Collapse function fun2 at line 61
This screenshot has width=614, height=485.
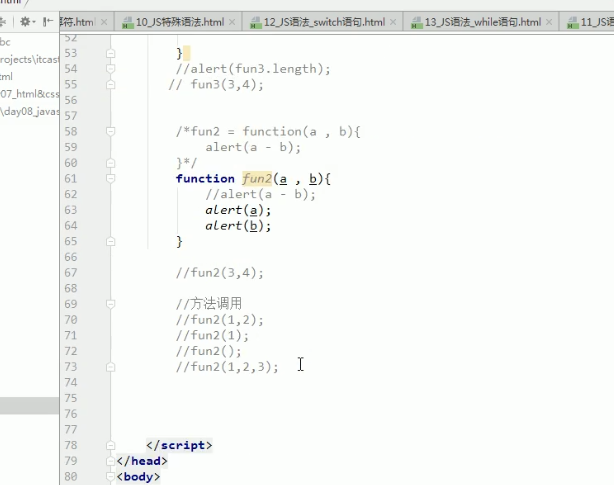[x=111, y=178]
